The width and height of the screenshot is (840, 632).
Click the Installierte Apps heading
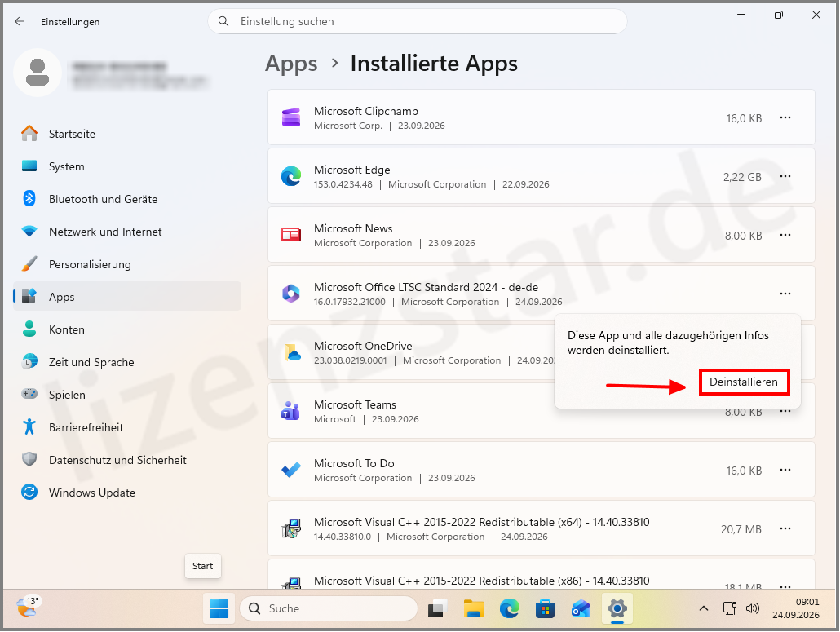point(434,64)
